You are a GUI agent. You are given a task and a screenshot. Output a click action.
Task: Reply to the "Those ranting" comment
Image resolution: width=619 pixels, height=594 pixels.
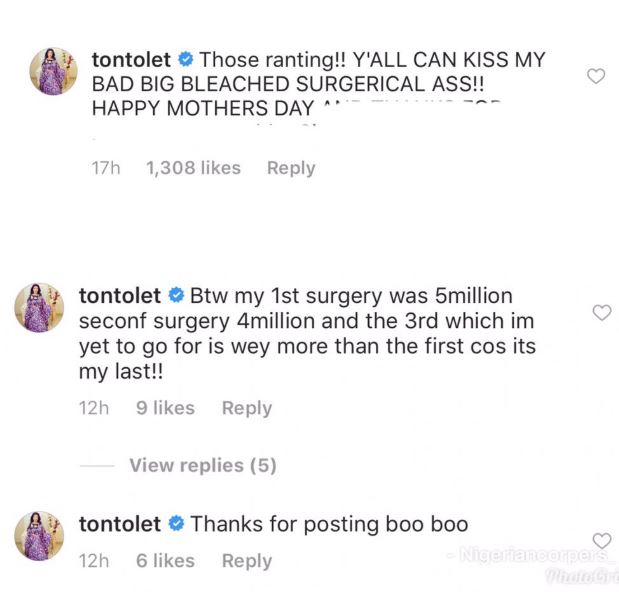click(x=291, y=168)
